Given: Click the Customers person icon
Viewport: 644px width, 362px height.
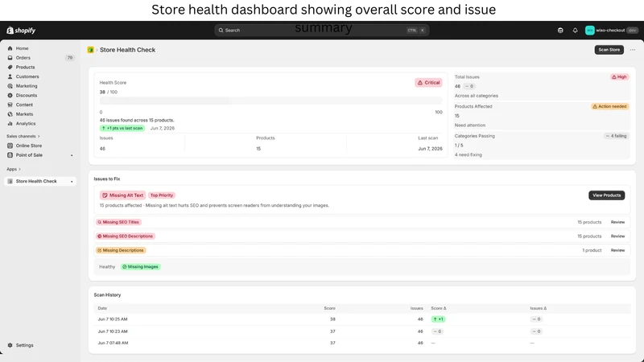Looking at the screenshot, I should coord(10,76).
